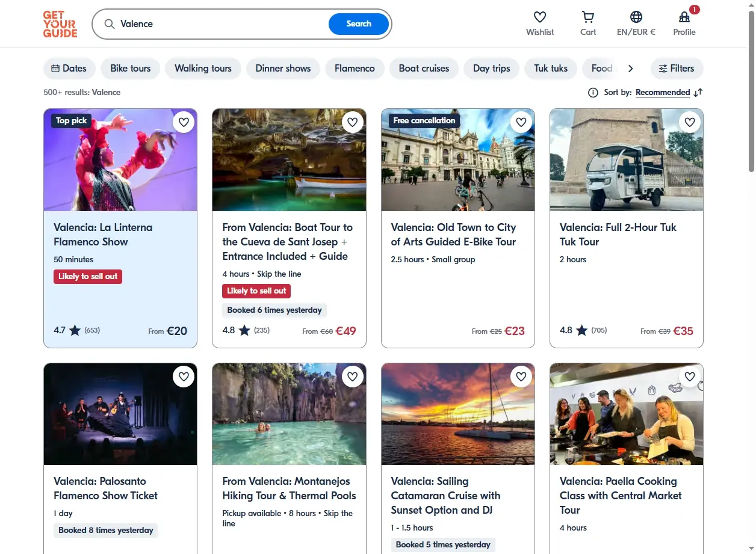Click the sunset sailboat thumbnail image
This screenshot has height=554, width=756.
point(458,414)
